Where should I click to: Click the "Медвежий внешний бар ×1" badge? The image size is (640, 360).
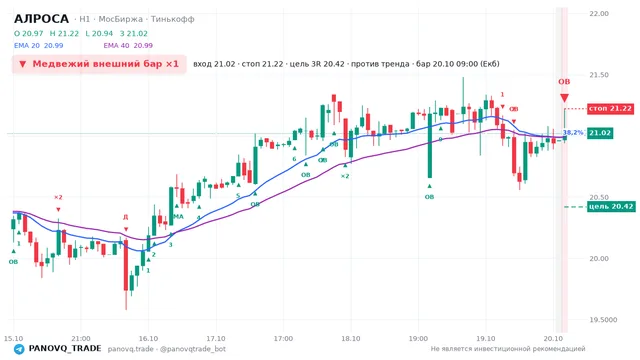tap(99, 64)
